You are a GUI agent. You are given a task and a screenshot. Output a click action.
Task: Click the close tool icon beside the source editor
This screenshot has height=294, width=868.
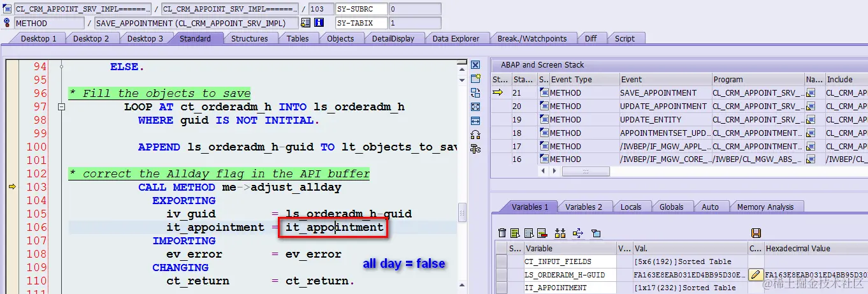[x=475, y=65]
